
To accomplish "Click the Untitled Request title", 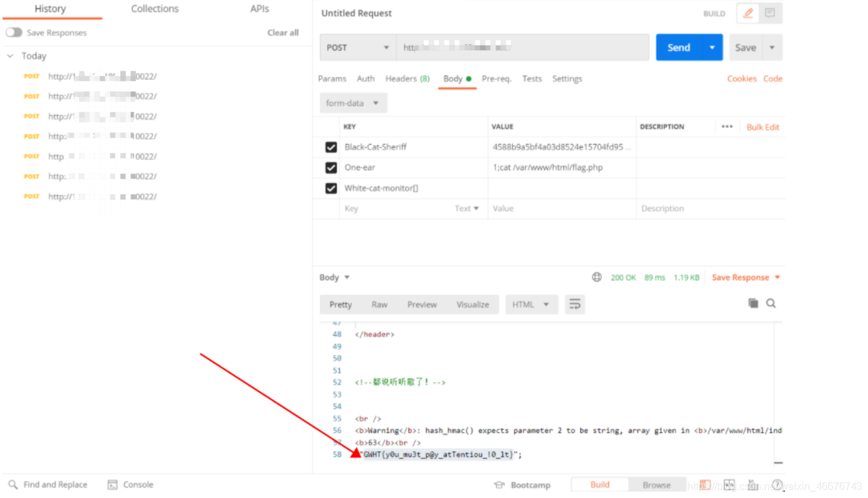I will (357, 13).
